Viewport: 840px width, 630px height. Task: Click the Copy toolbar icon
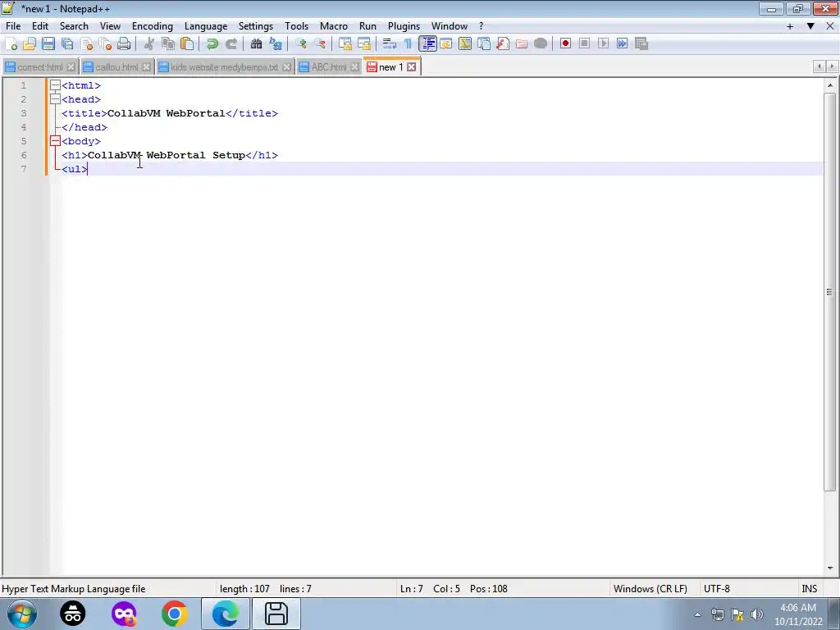click(168, 44)
